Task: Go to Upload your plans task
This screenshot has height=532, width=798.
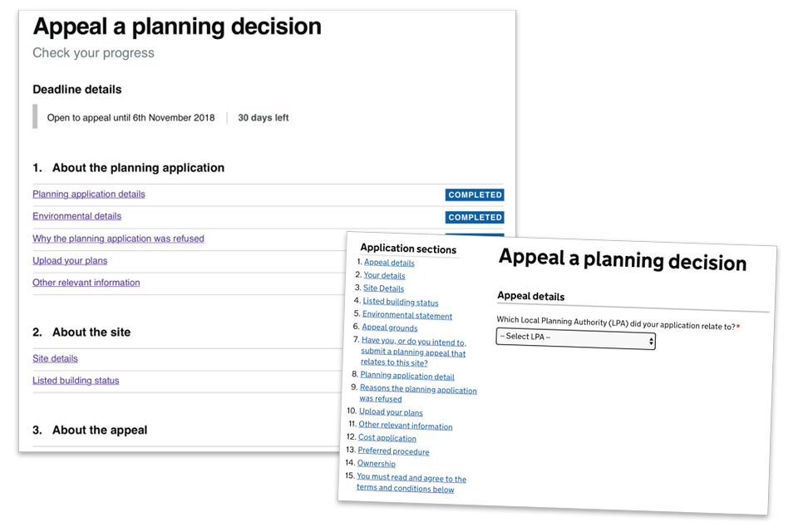Action: click(x=70, y=261)
